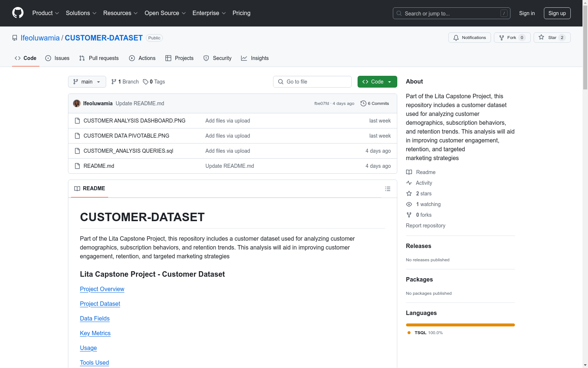The height and width of the screenshot is (368, 588).
Task: Click the orange TSQL language bar
Action: [460, 325]
